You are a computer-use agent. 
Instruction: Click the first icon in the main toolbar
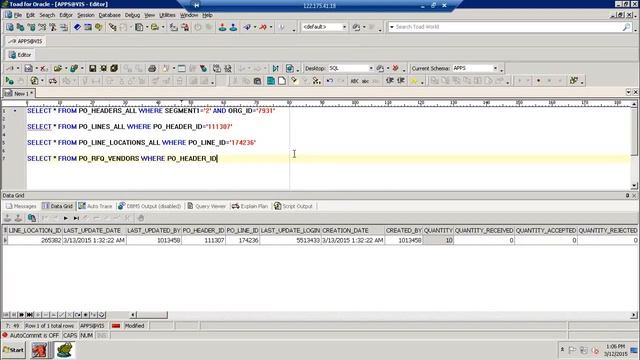click(9, 27)
